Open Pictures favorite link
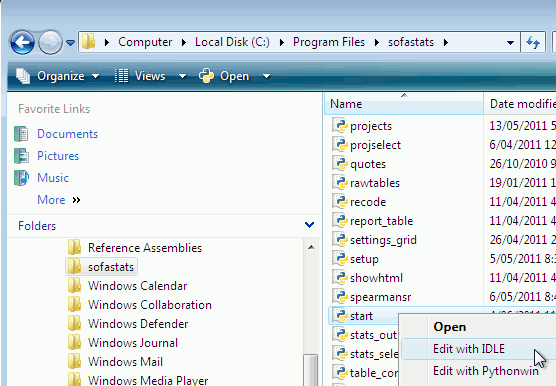Screen dimensions: 556x386 pos(58,156)
